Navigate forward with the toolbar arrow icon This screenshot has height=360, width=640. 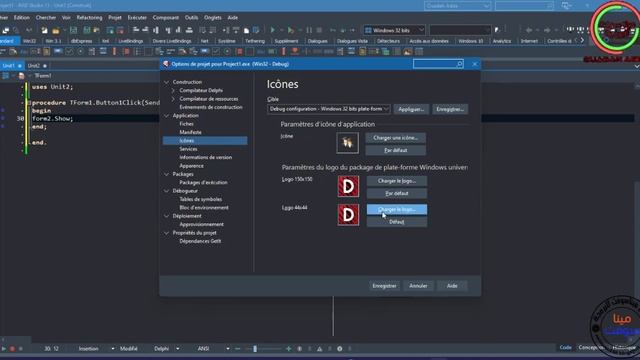click(547, 30)
